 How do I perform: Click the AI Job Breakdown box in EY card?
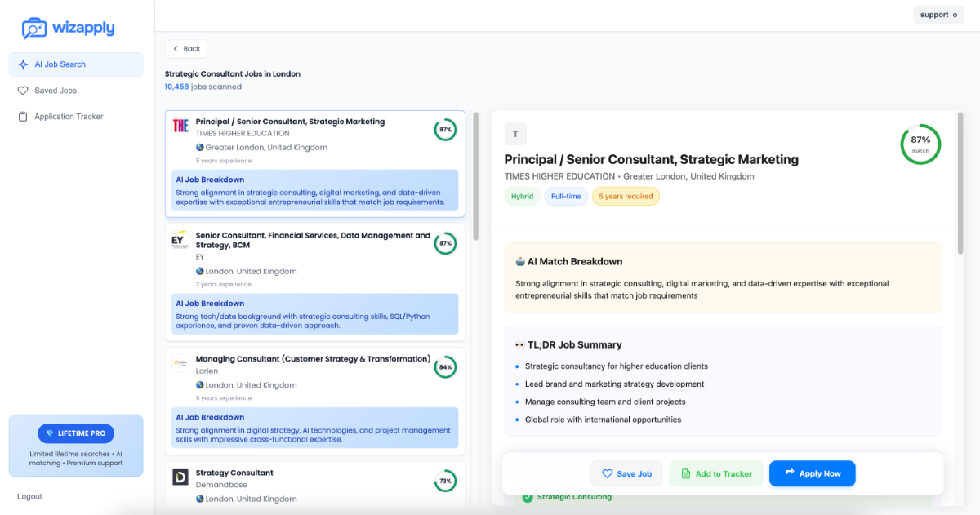(315, 314)
